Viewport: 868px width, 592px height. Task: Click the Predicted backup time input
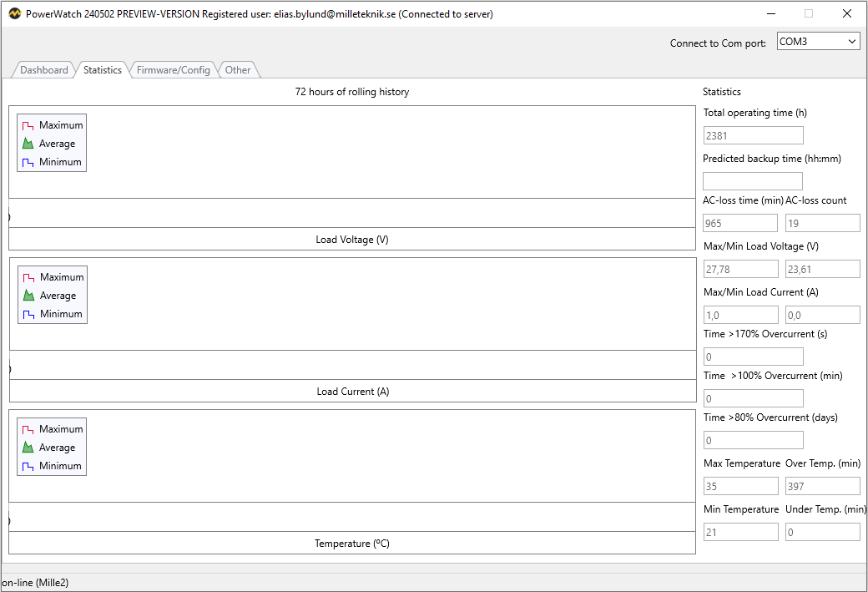pos(752,180)
